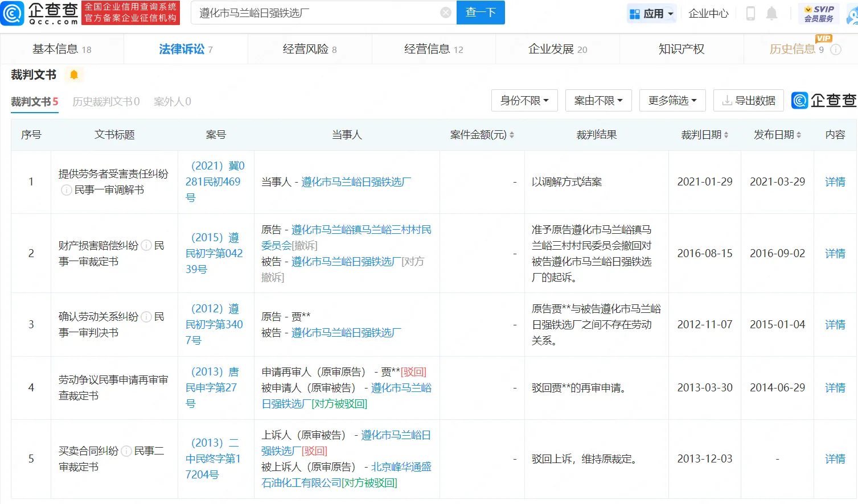Viewport: 858px width, 504px height.
Task: Click 劳动争议民事申请再审审查裁定书 title
Action: tap(113, 388)
